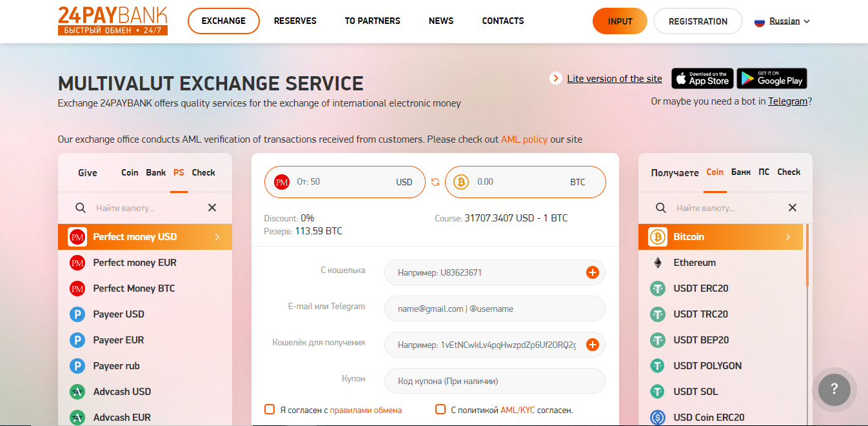Viewport: 868px width, 426px height.
Task: Click the Payeer EUR icon
Action: [x=77, y=340]
